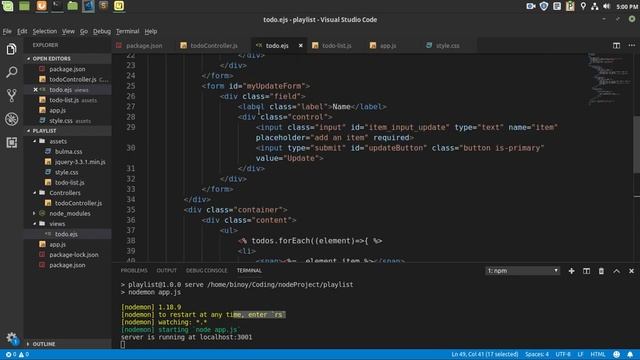Screen dimensions: 640x360
Task: Click the system clock 5:00 PM
Action: pos(627,7)
